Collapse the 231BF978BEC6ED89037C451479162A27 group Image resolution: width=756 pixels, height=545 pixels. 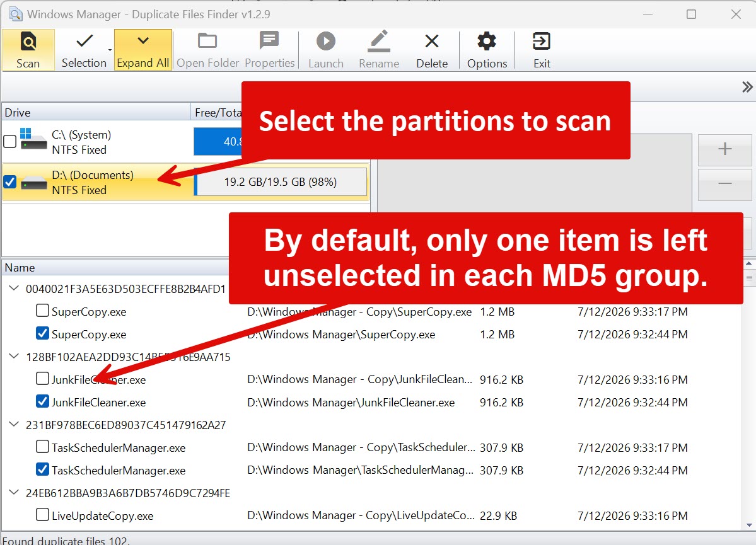(x=14, y=424)
